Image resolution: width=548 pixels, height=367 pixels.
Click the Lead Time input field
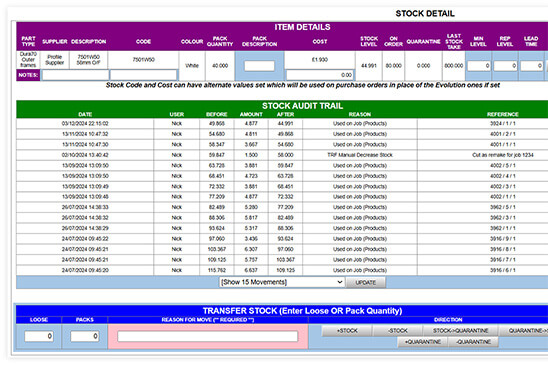coord(532,66)
